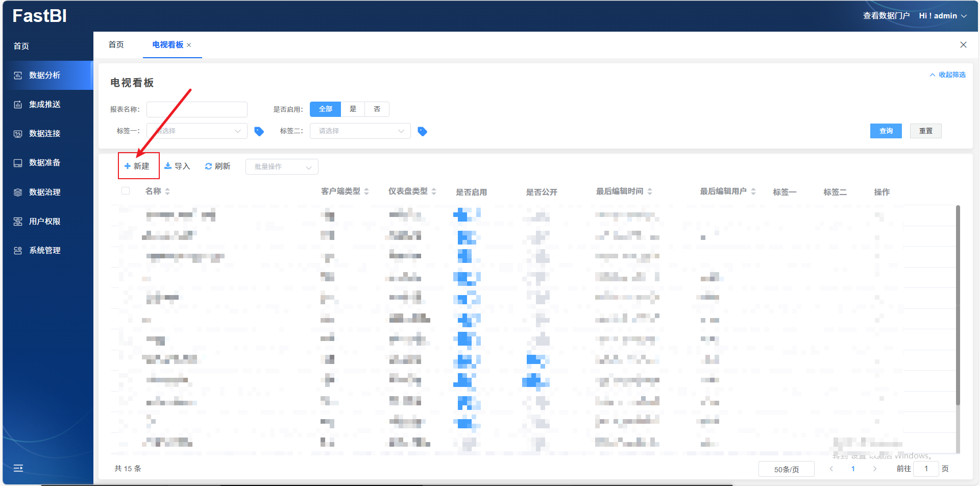Click the 导入 import icon
This screenshot has width=980, height=486.
(x=168, y=166)
